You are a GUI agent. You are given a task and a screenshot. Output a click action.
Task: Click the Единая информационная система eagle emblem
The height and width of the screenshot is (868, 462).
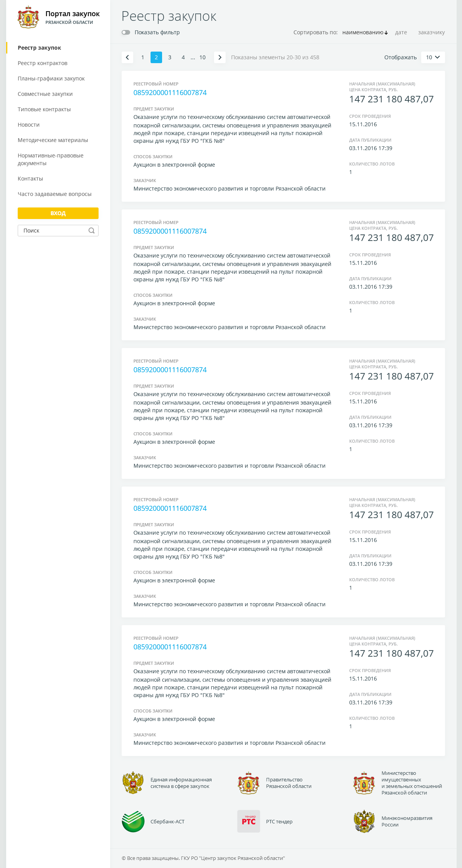[133, 783]
